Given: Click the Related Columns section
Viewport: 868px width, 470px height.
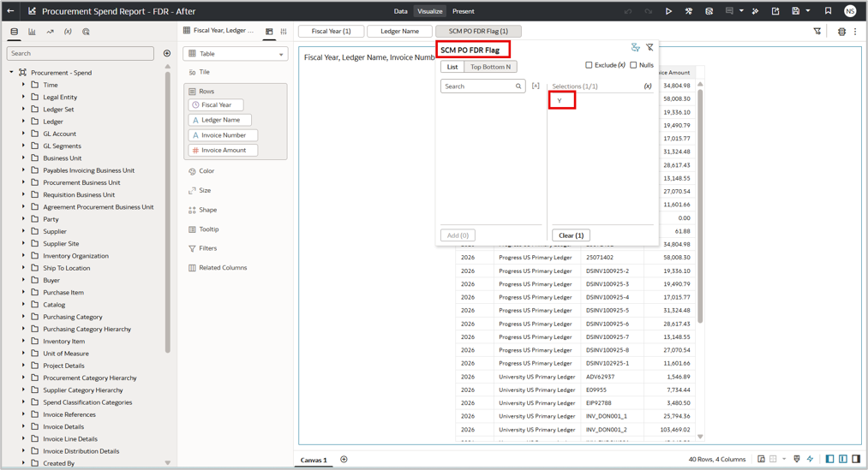Looking at the screenshot, I should [223, 268].
